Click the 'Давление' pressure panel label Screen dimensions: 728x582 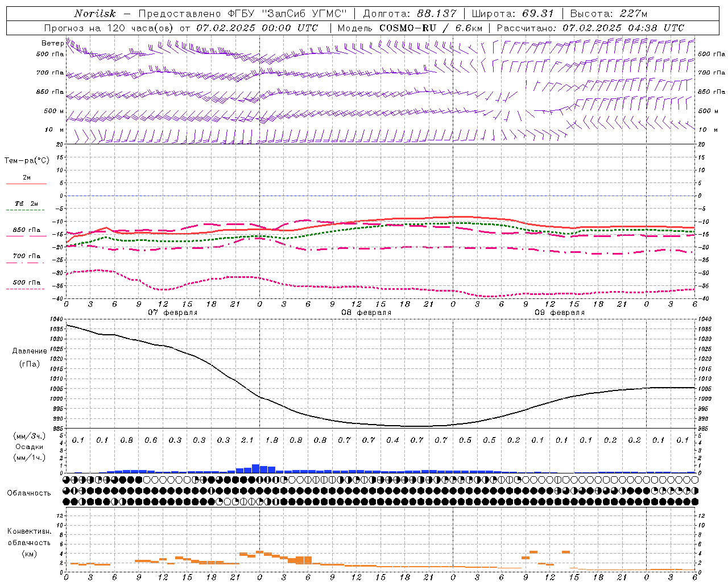[30, 351]
